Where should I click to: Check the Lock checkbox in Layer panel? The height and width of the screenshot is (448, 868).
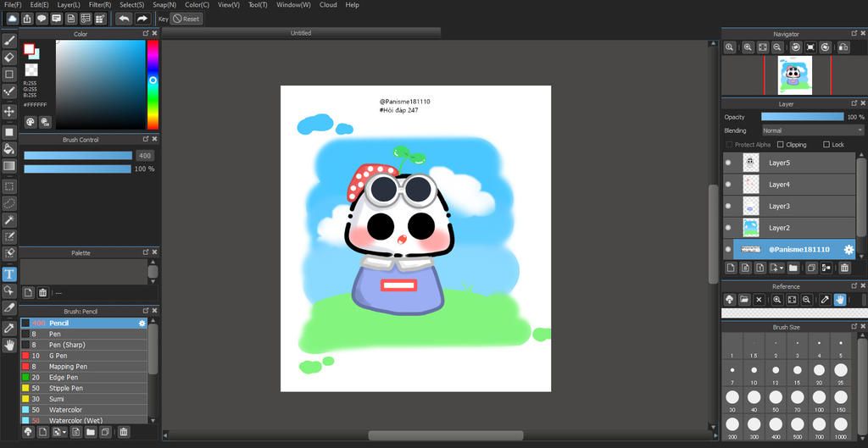pos(825,145)
